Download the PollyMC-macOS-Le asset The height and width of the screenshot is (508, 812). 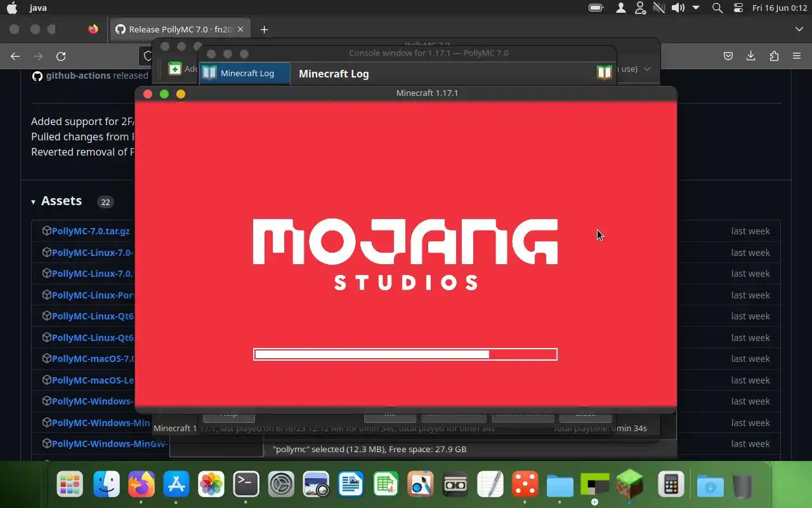(93, 380)
